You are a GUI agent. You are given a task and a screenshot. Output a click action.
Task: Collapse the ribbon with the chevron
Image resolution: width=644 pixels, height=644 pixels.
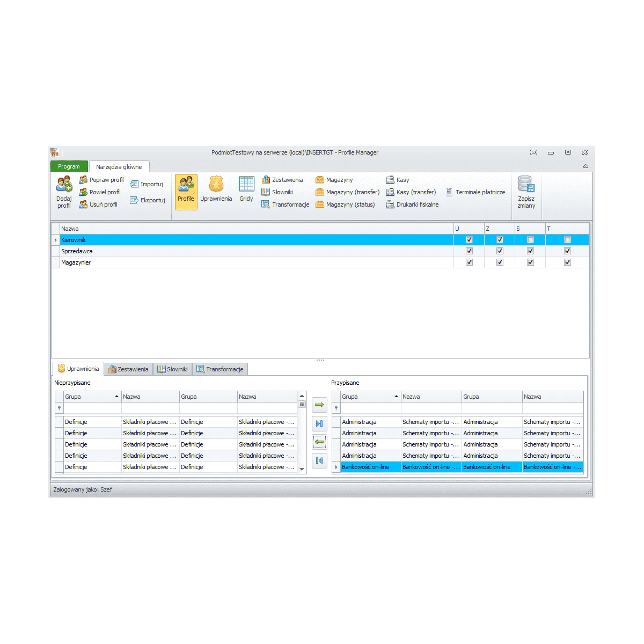click(x=586, y=166)
